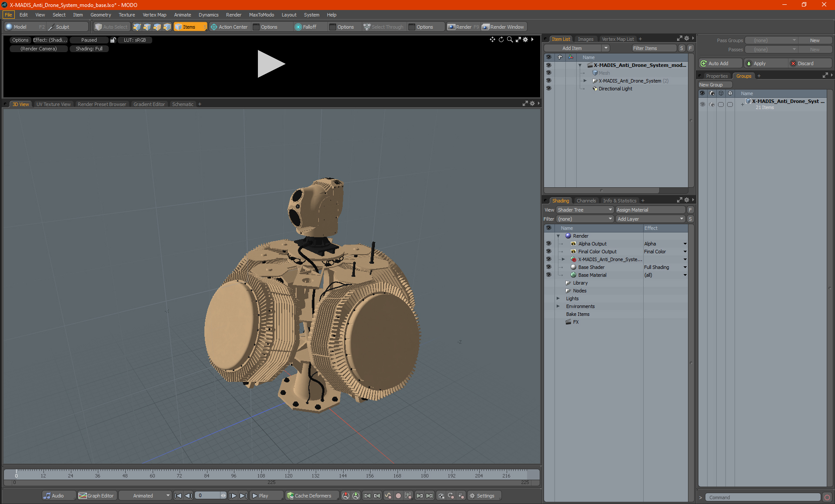Viewport: 835px width, 504px height.
Task: Select Materials mode cube icon
Action: click(167, 27)
